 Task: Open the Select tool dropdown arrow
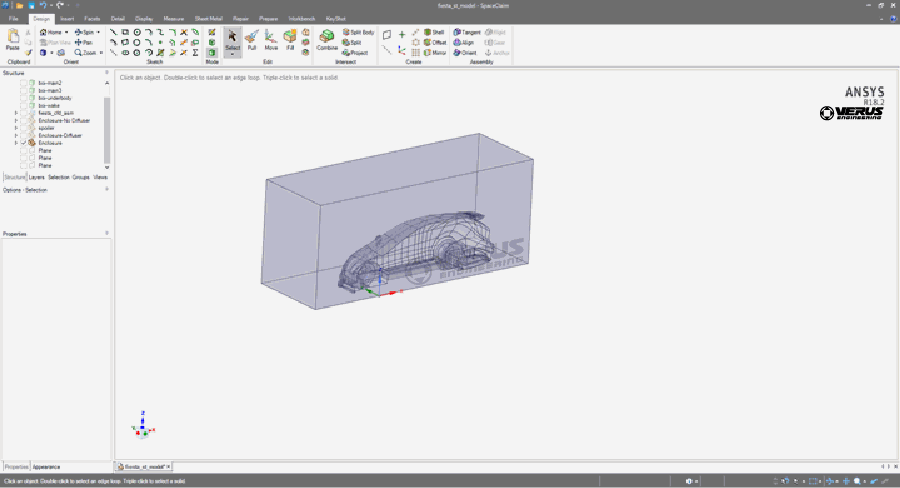pos(232,55)
